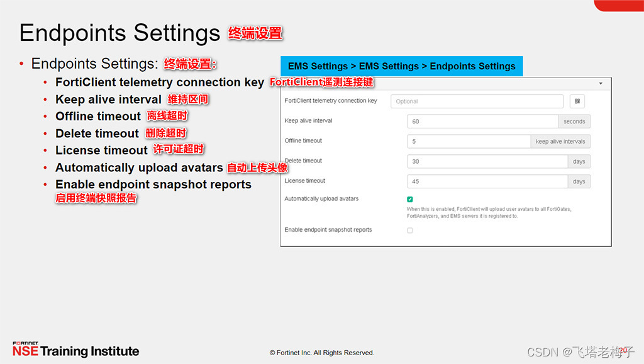Click the 'Enable endpoint snapshot reports' form label
Viewport: 644px width, 364px height.
point(328,229)
